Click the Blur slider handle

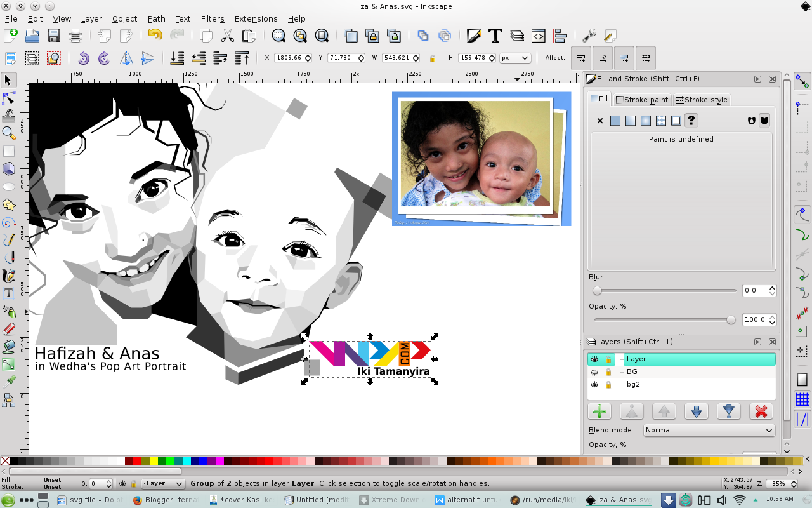point(597,290)
